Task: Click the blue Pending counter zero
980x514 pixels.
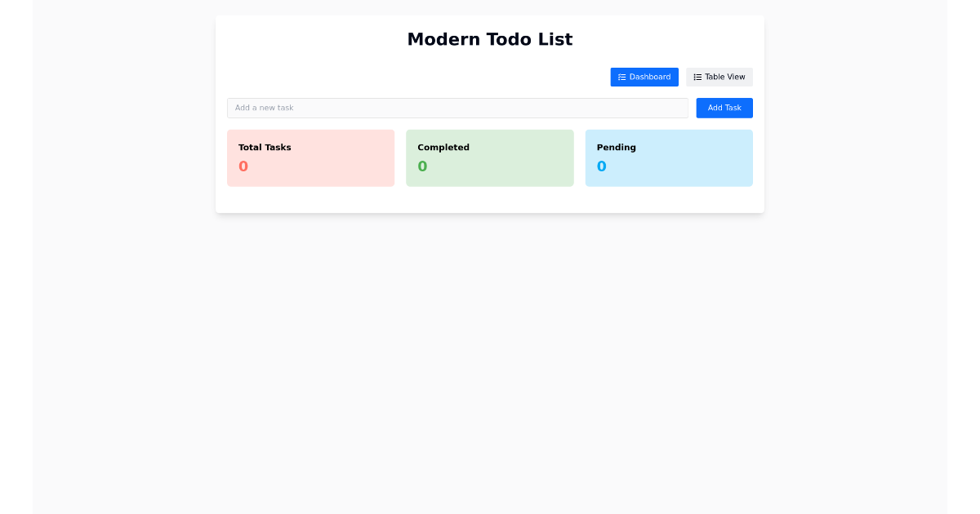Action: coord(601,166)
